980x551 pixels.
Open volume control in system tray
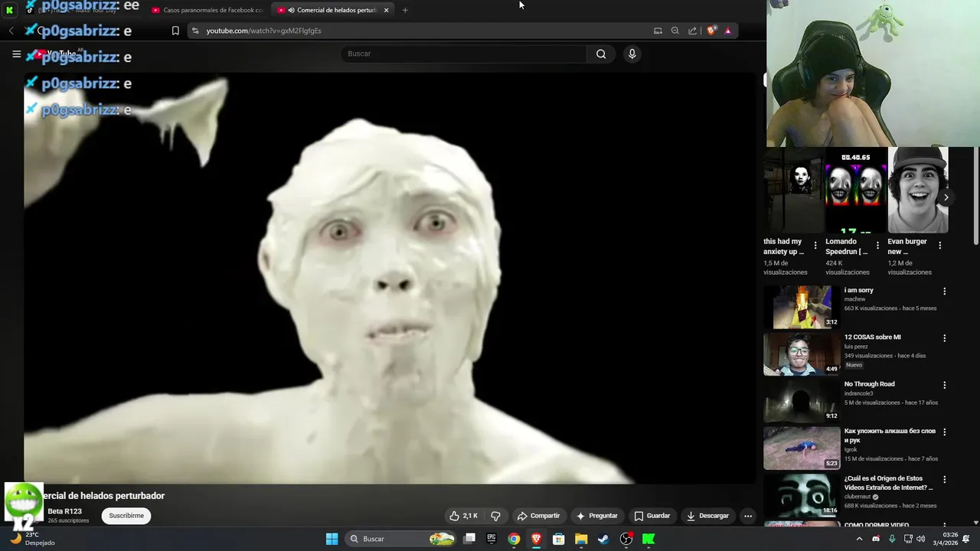click(921, 539)
